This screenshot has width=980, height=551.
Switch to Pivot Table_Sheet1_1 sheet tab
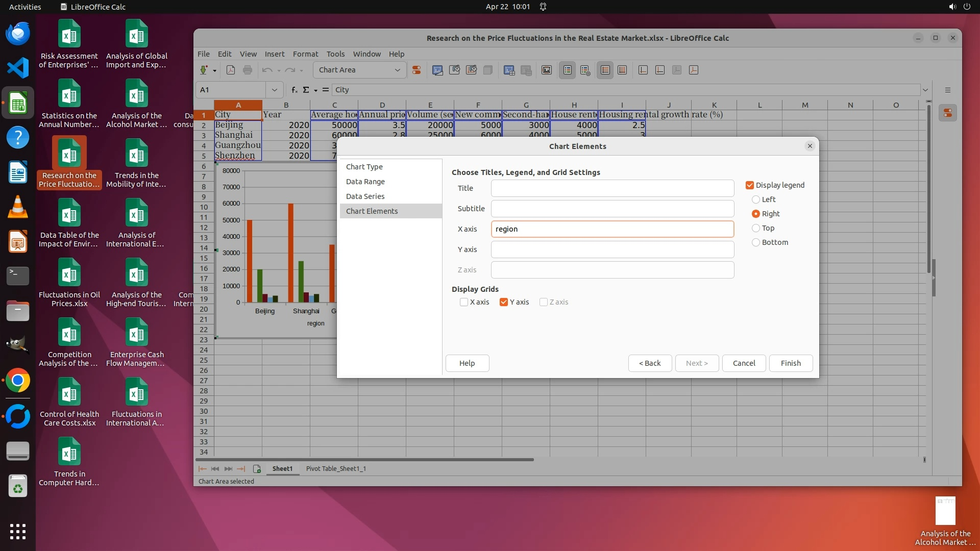(x=336, y=468)
